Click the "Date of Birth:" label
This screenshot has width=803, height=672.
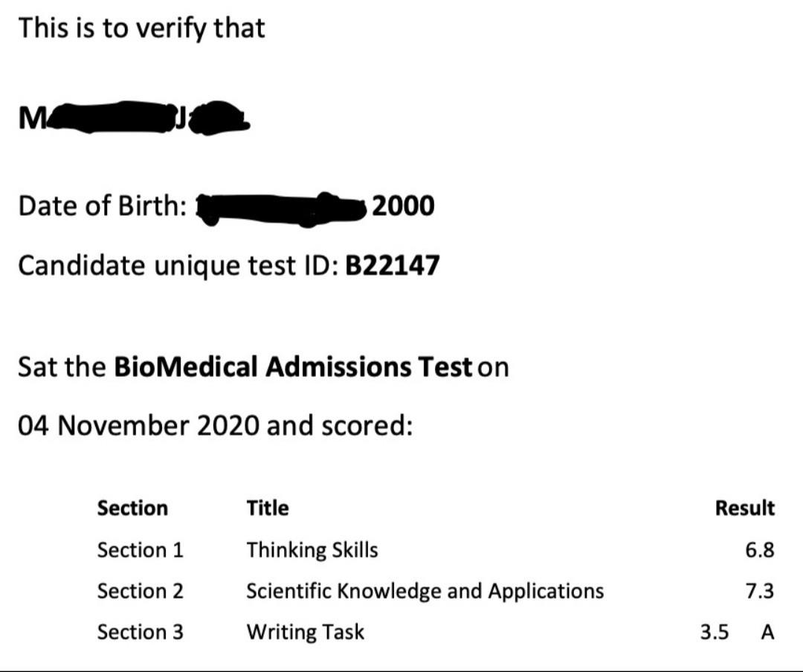click(x=103, y=206)
